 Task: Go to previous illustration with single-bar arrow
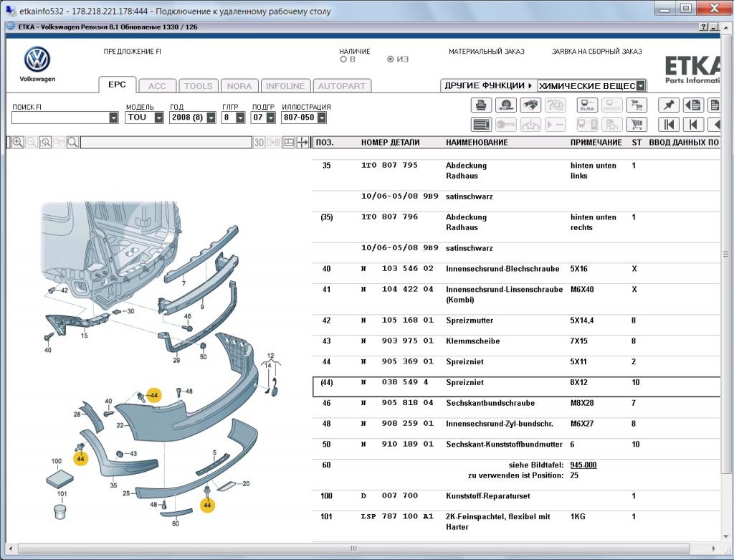coord(693,125)
